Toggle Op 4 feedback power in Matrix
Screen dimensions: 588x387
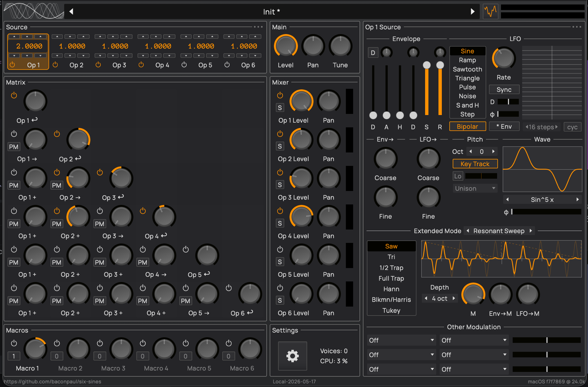tap(143, 211)
